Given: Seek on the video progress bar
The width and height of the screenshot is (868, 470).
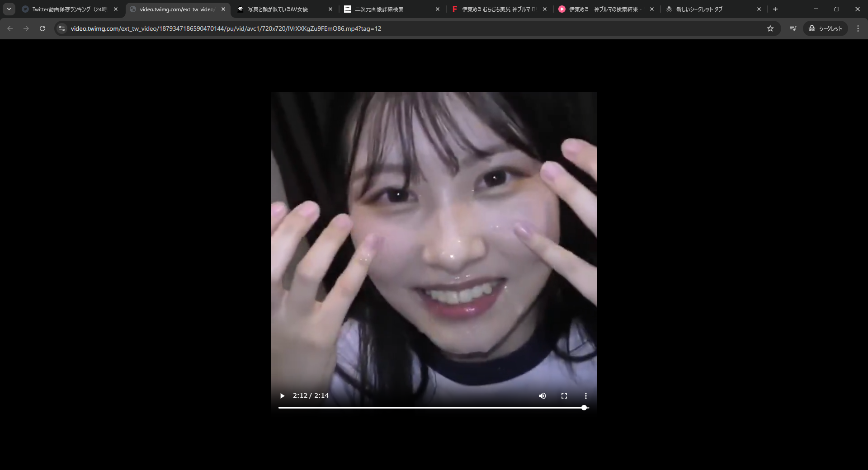Looking at the screenshot, I should [429, 408].
